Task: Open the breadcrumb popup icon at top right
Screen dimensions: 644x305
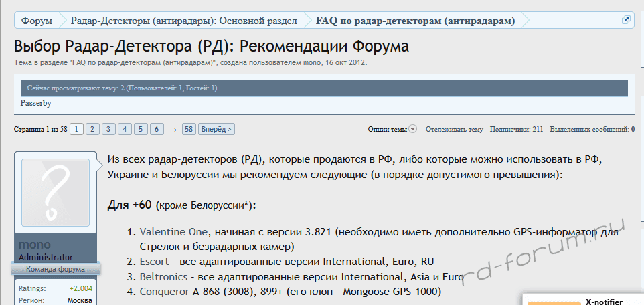Action: (626, 19)
